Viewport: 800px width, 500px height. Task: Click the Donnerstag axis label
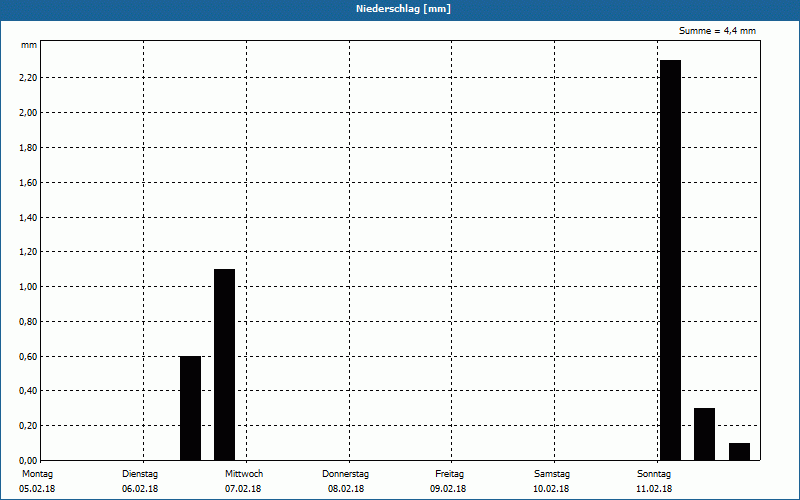pos(345,474)
